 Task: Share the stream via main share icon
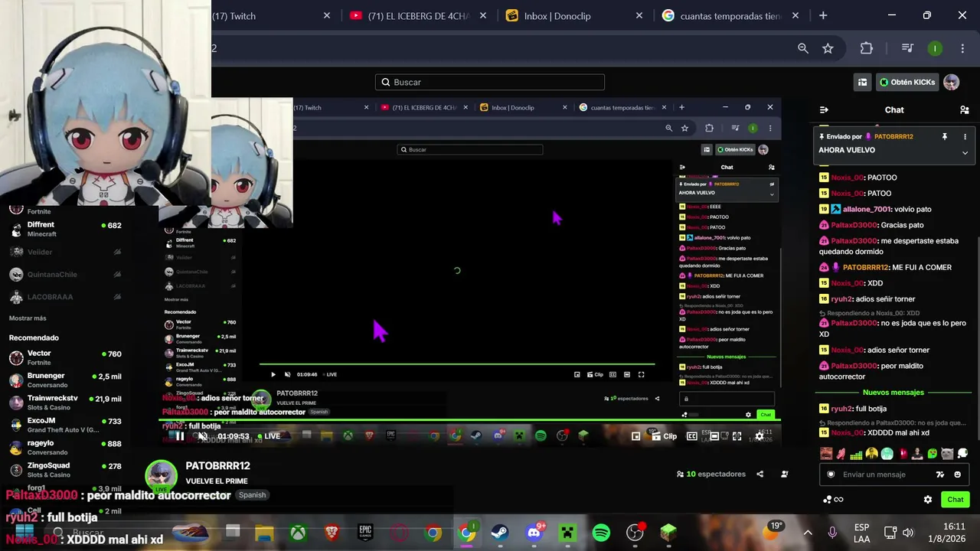click(x=759, y=474)
